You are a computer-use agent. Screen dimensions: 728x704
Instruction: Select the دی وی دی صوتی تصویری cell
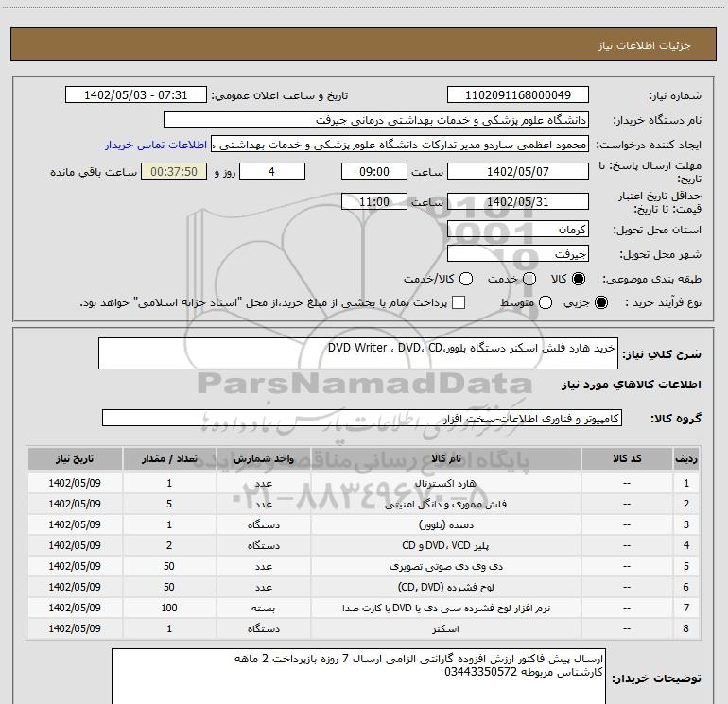445,566
